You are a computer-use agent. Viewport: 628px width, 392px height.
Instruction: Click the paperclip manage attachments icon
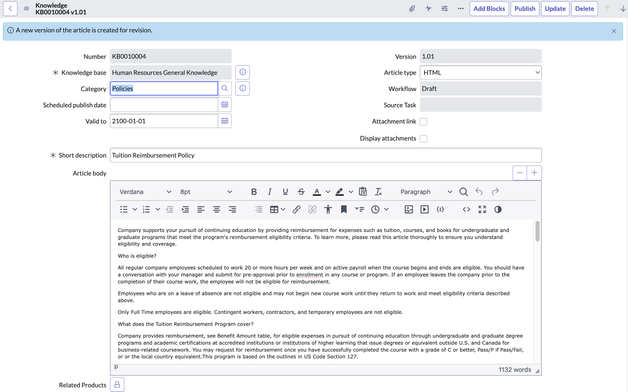point(412,8)
